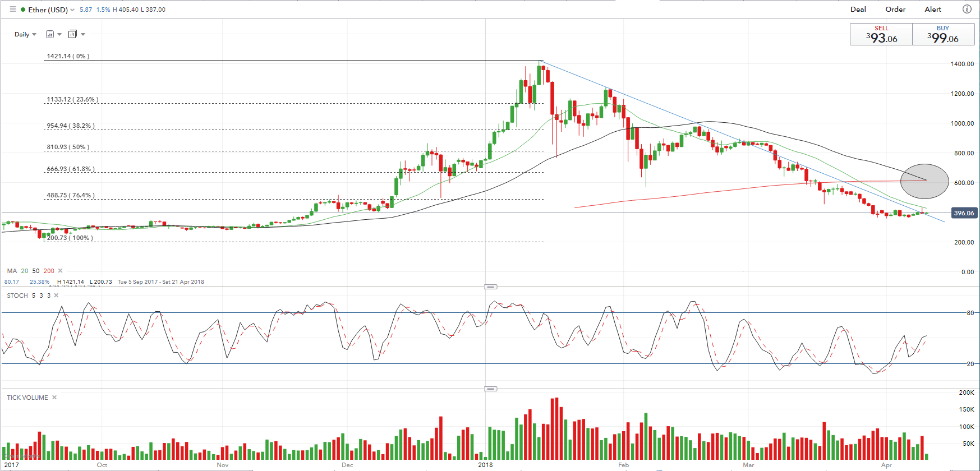
Task: Click the Apr label on time axis
Action: 886,465
